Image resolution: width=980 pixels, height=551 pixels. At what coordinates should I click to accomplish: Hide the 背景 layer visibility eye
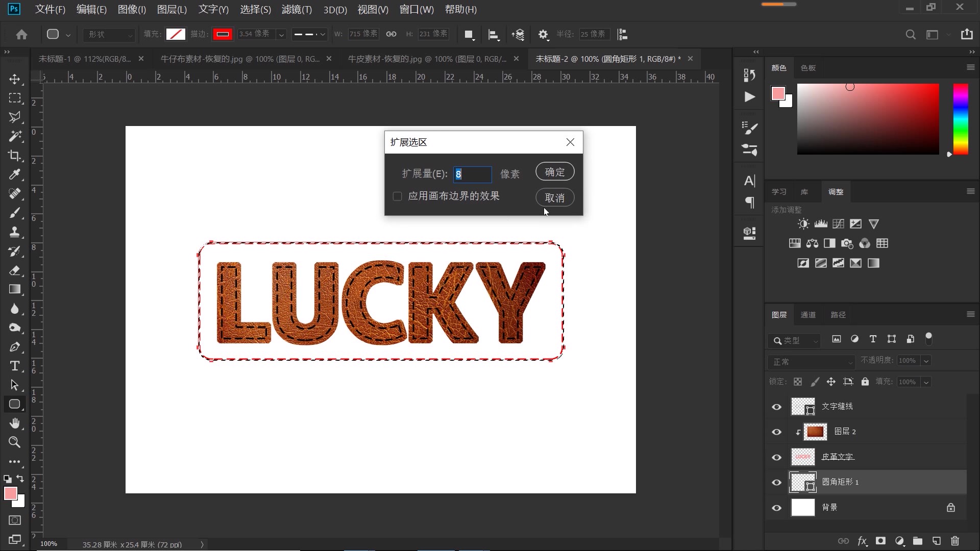point(777,508)
